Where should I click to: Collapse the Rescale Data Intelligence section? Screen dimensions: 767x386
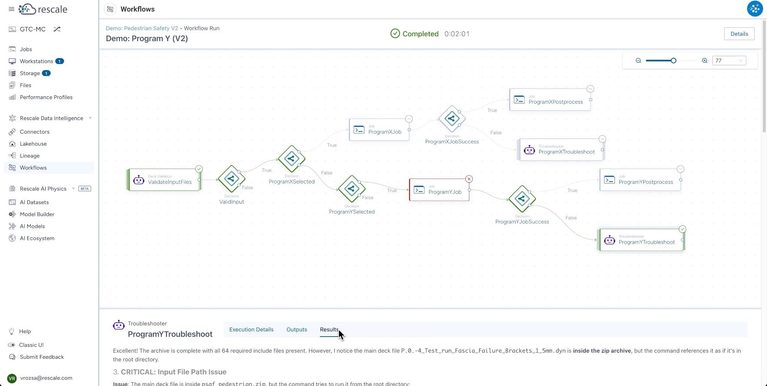point(90,118)
